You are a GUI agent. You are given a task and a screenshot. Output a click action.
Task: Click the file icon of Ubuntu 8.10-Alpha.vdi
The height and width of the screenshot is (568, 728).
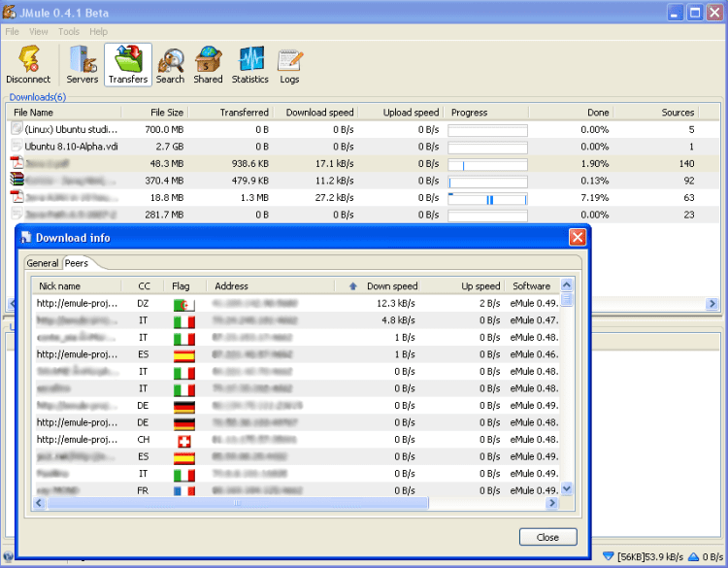point(17,146)
